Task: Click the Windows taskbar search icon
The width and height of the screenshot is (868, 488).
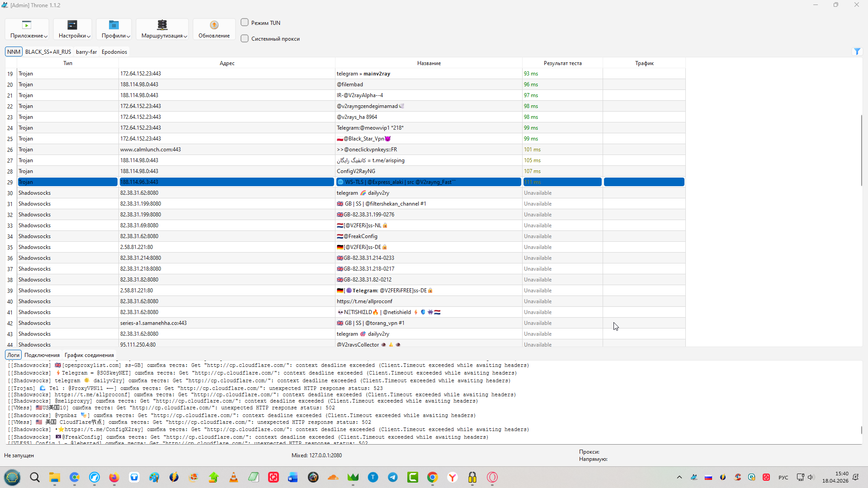Action: click(35, 477)
